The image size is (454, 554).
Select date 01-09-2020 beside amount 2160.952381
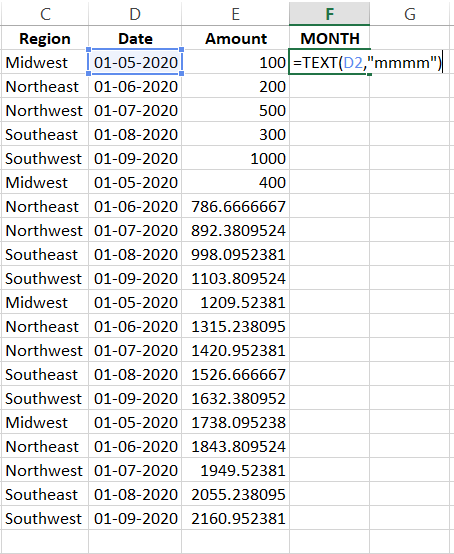click(x=135, y=519)
